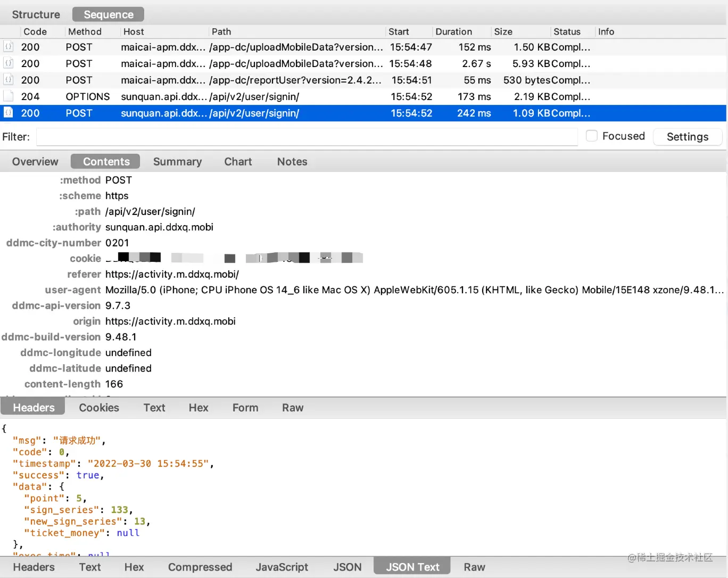The width and height of the screenshot is (728, 578).
Task: Click the user-agent header value
Action: (x=415, y=290)
